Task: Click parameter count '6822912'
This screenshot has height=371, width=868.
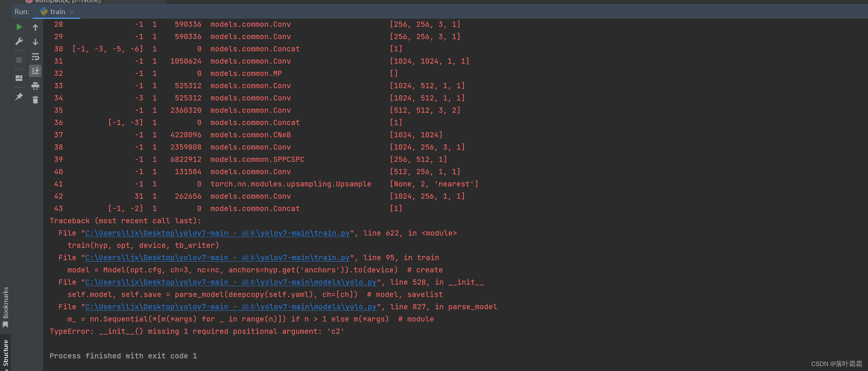Action: point(186,159)
